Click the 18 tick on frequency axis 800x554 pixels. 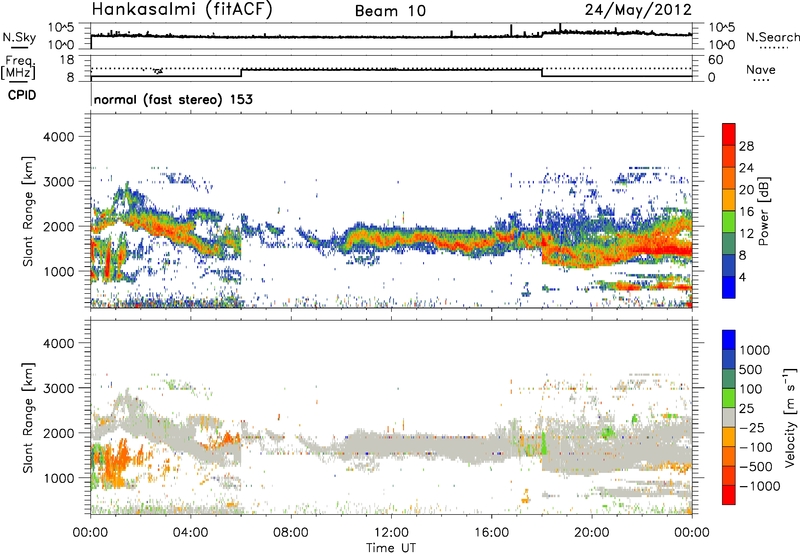[x=66, y=60]
